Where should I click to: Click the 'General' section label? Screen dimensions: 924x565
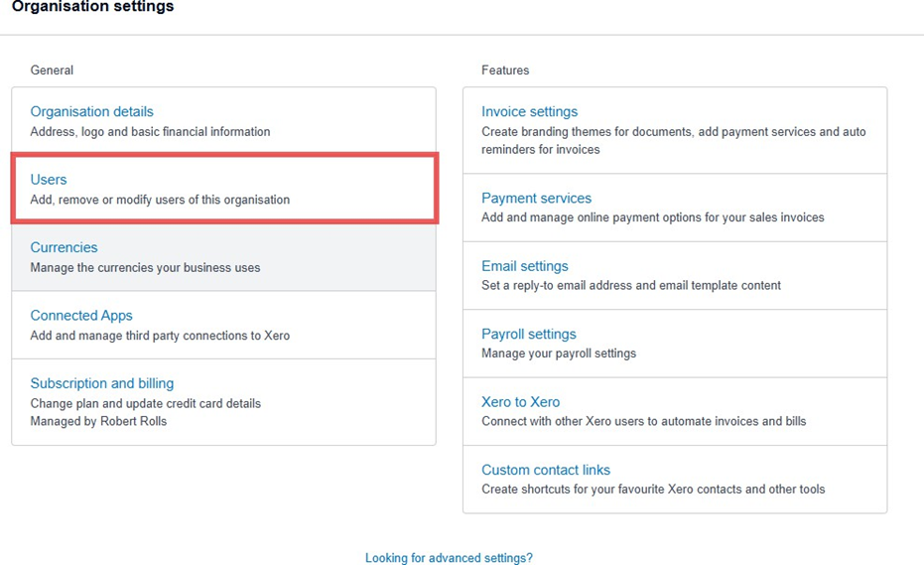coord(52,71)
